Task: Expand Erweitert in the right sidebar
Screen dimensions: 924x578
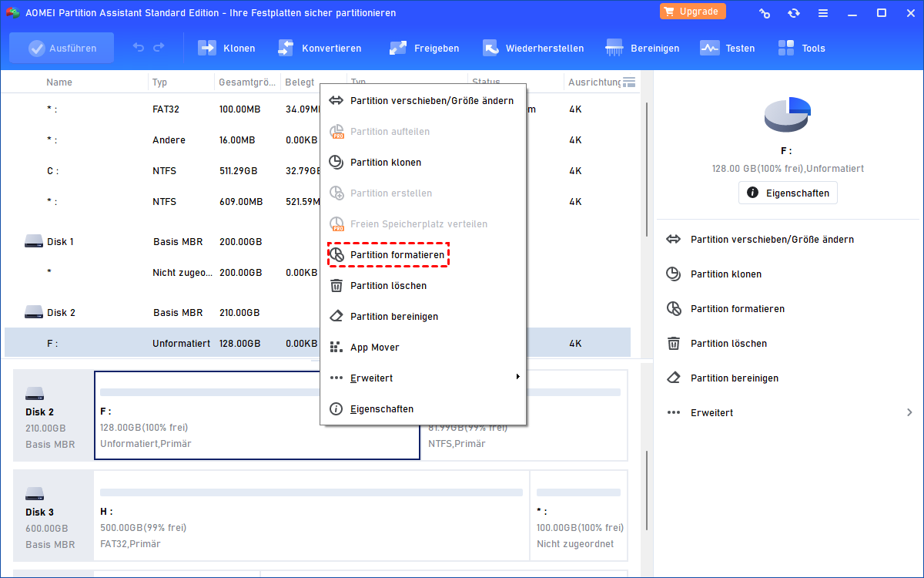Action: [788, 412]
